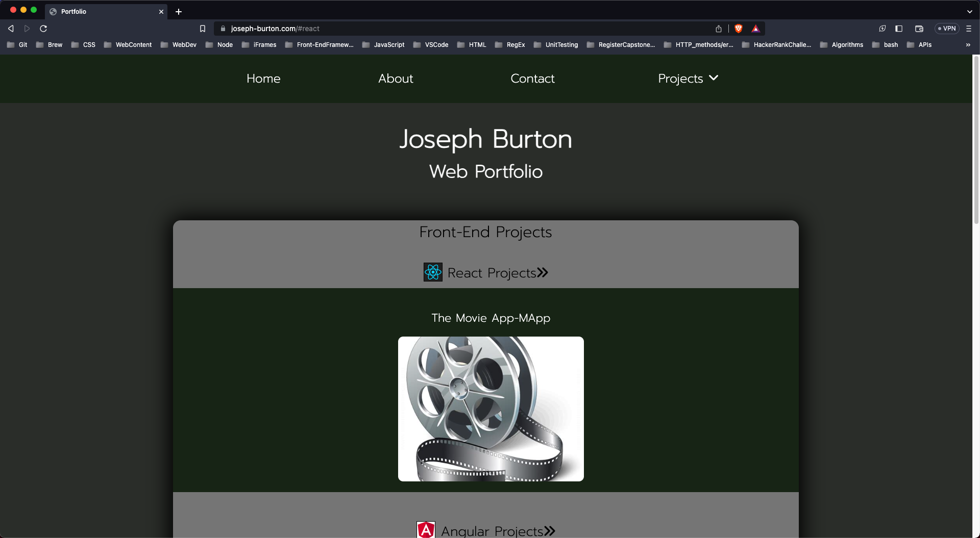Viewport: 980px width, 538px height.
Task: Click the React logo icon
Action: coord(433,272)
